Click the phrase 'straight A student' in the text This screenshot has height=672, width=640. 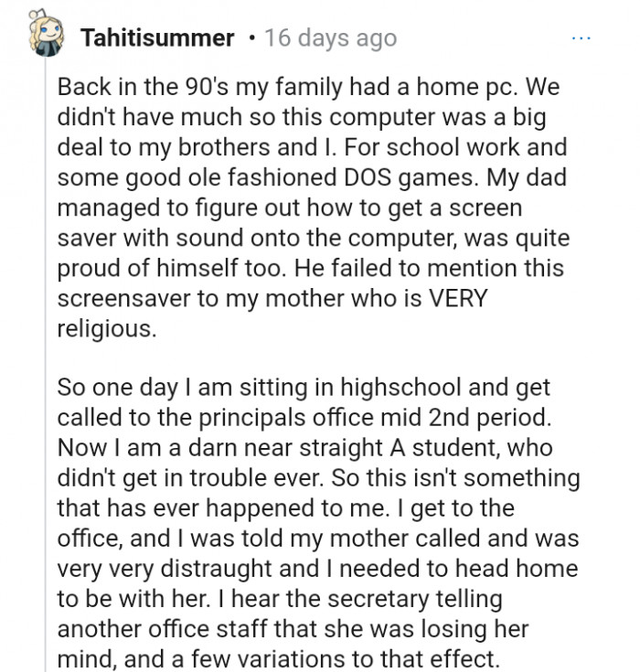tap(394, 448)
